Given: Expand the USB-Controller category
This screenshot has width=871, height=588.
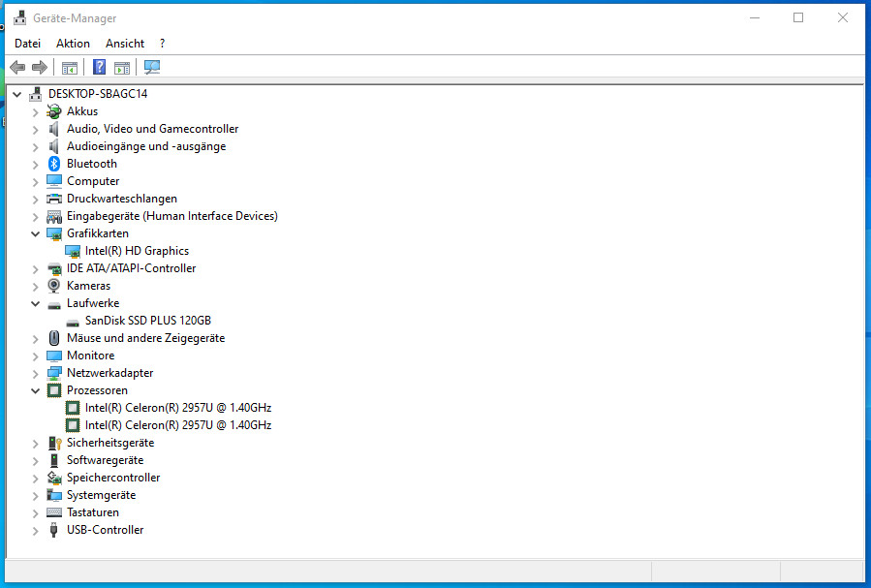Looking at the screenshot, I should click(36, 531).
